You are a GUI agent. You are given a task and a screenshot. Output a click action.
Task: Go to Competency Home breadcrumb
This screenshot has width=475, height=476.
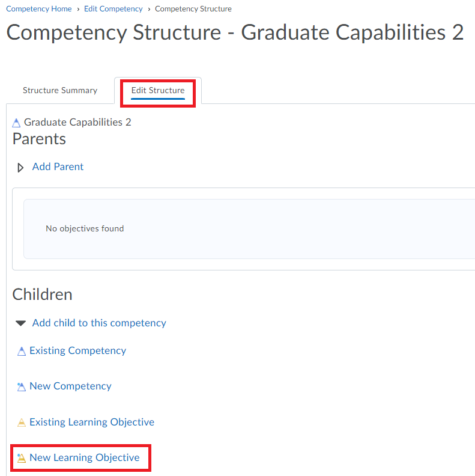point(39,9)
